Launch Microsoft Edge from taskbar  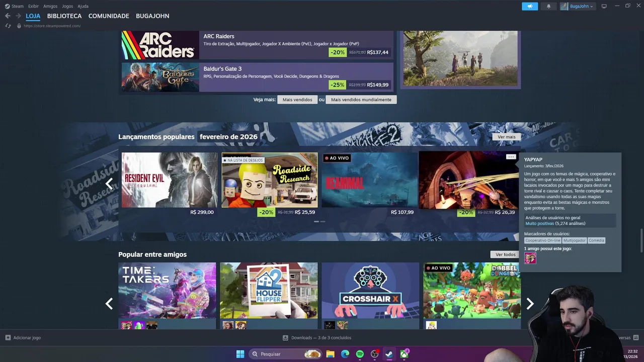click(x=345, y=354)
